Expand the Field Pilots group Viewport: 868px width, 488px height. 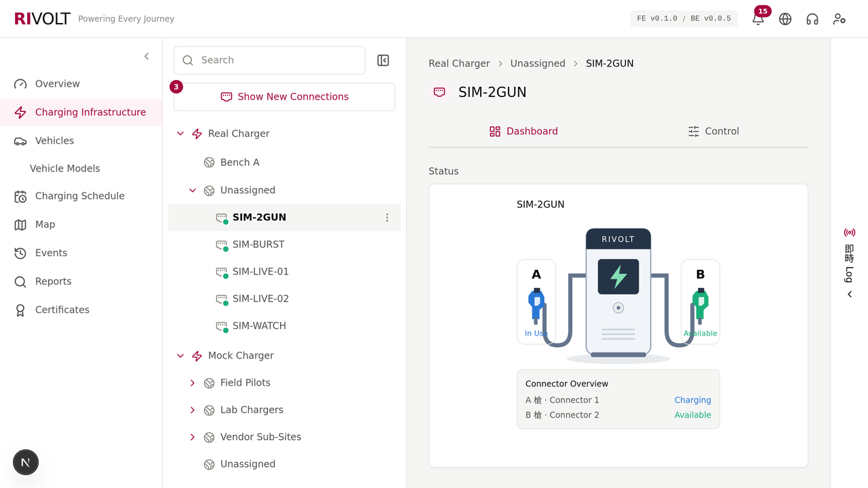(x=193, y=383)
